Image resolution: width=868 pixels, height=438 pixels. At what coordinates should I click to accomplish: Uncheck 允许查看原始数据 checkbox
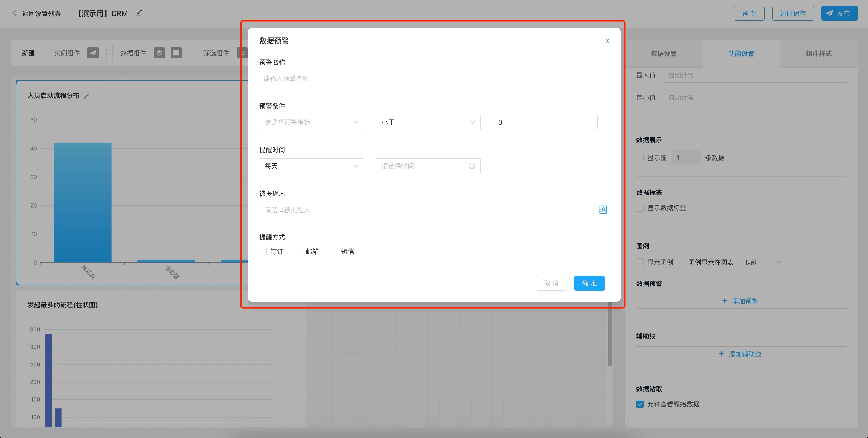(x=639, y=404)
